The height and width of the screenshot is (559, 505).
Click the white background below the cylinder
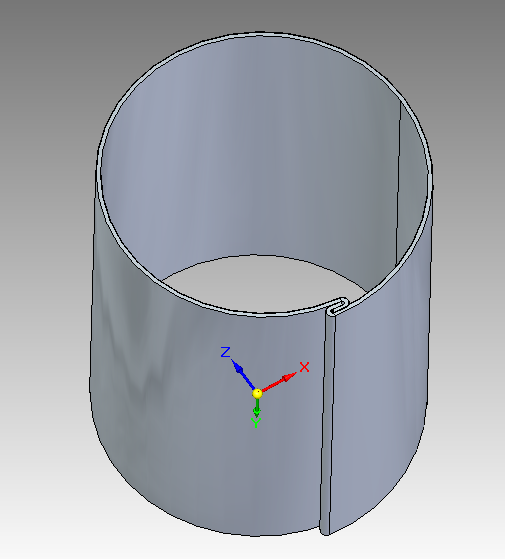tap(249, 549)
